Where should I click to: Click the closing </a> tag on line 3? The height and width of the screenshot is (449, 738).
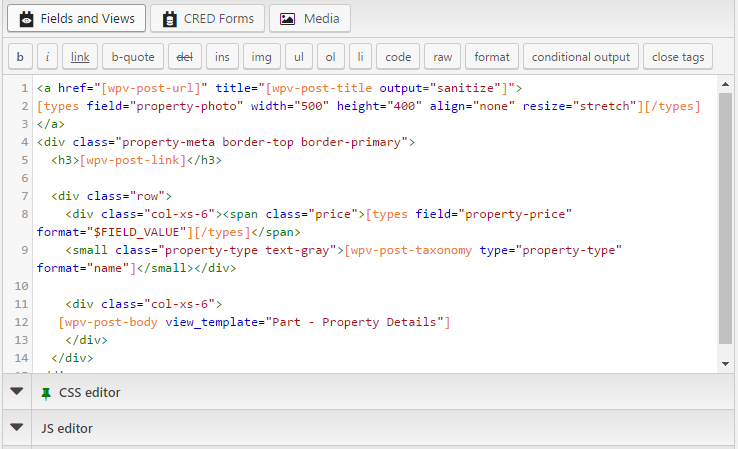click(51, 124)
